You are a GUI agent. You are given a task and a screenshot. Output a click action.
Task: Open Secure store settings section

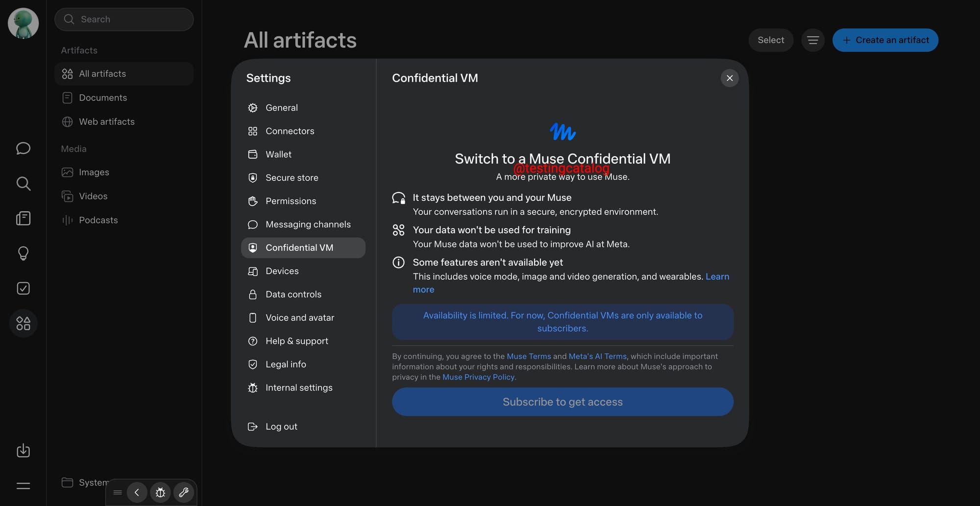303,178
